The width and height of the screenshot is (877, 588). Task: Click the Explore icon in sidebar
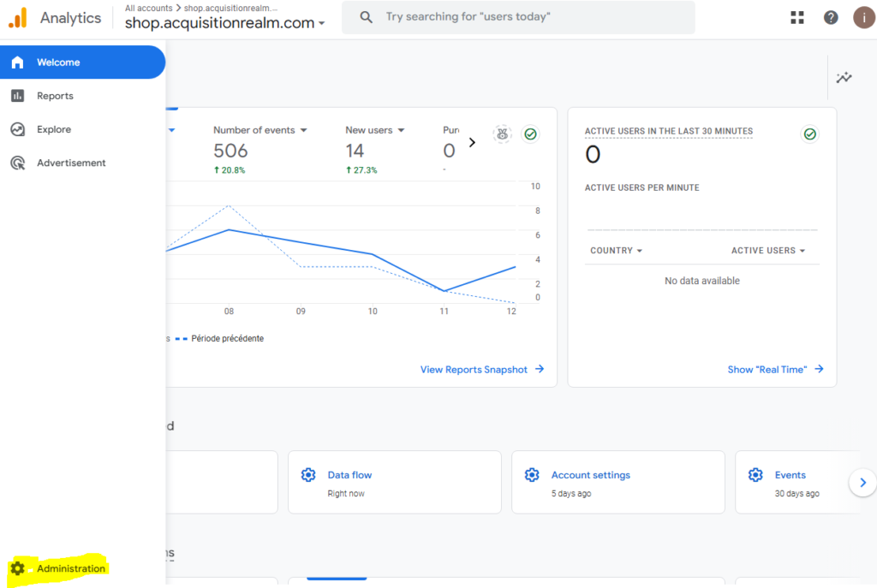tap(17, 129)
